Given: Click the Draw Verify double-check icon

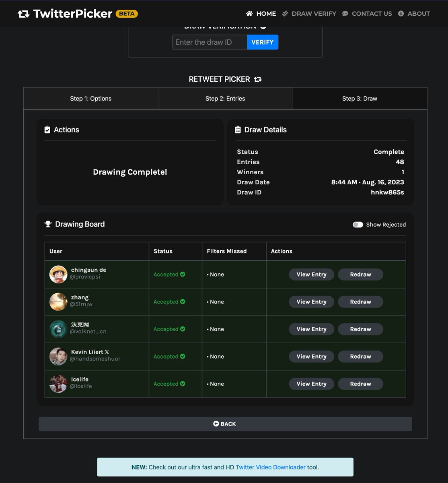Looking at the screenshot, I should 285,13.
